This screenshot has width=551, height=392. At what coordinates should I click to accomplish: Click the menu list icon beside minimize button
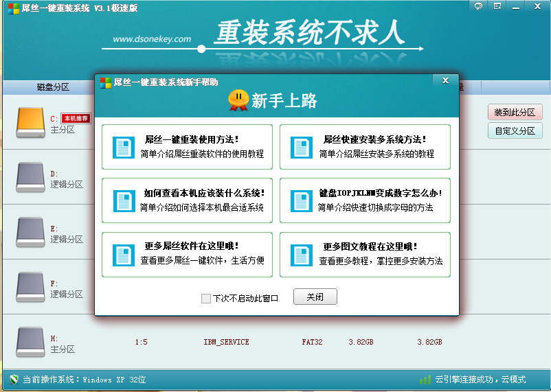point(497,6)
